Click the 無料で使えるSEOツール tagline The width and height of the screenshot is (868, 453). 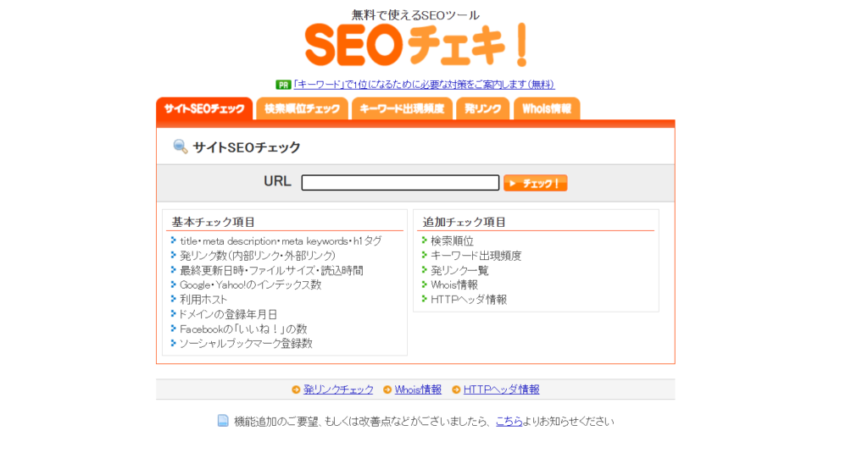(x=415, y=15)
